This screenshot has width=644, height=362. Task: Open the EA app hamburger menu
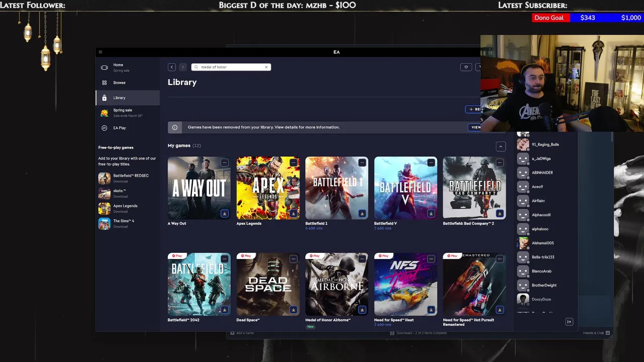[100, 52]
